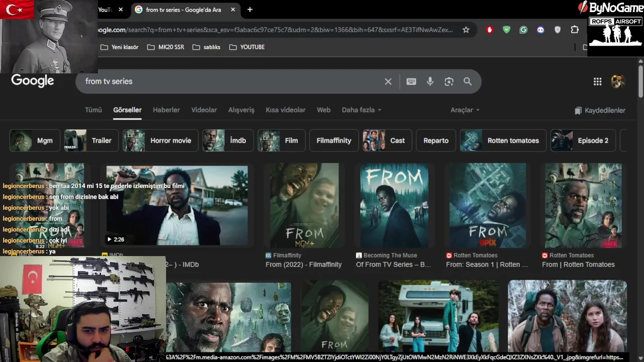Viewport: 644px width, 362px height.
Task: Open a new tab with the plus icon
Action: tap(250, 10)
